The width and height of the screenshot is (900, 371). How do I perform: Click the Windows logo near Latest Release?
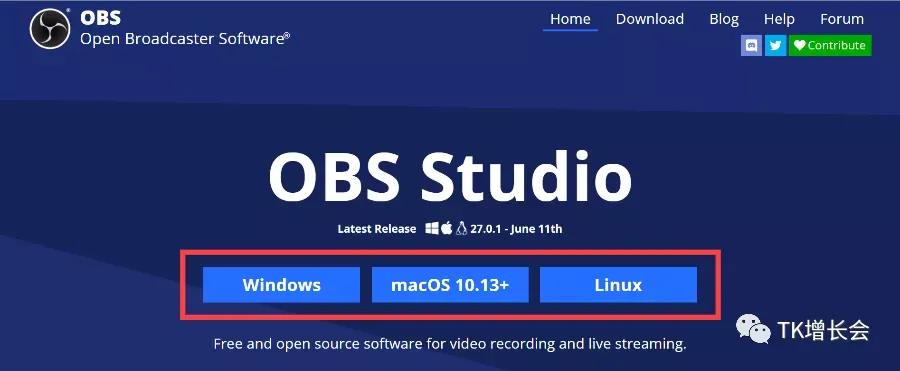(x=432, y=229)
